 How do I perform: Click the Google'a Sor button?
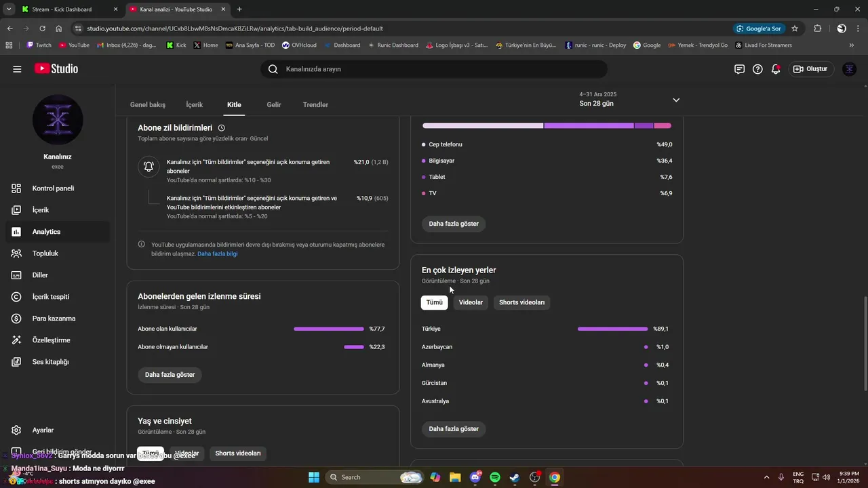[759, 28]
